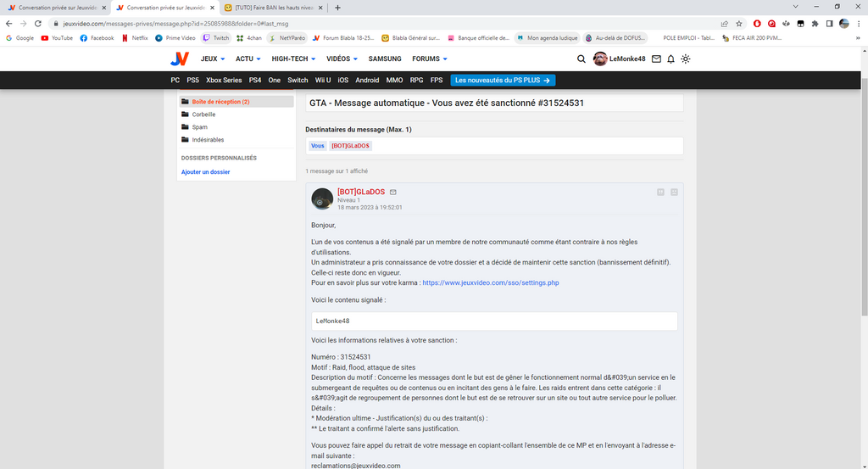
Task: Open the Netflix bookmark
Action: (x=135, y=38)
